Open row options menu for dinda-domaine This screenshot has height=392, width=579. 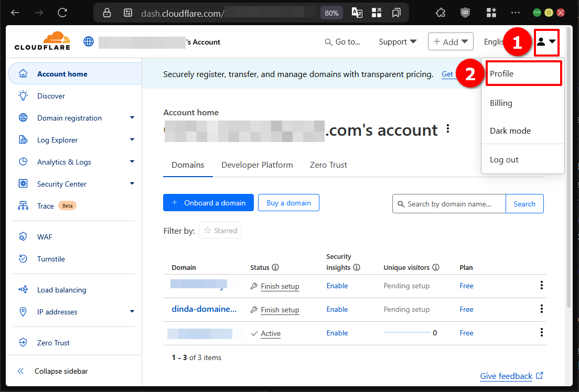click(541, 309)
